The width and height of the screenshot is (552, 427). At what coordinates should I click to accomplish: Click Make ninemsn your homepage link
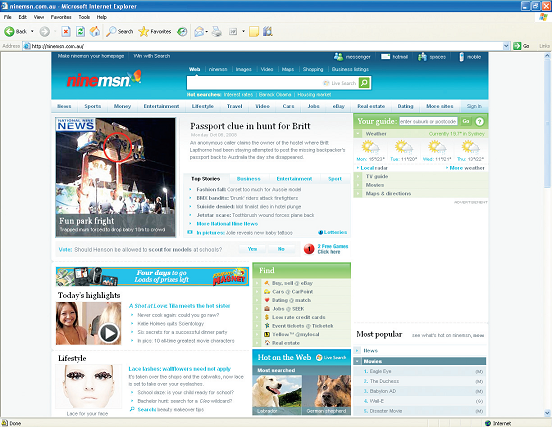[91, 56]
